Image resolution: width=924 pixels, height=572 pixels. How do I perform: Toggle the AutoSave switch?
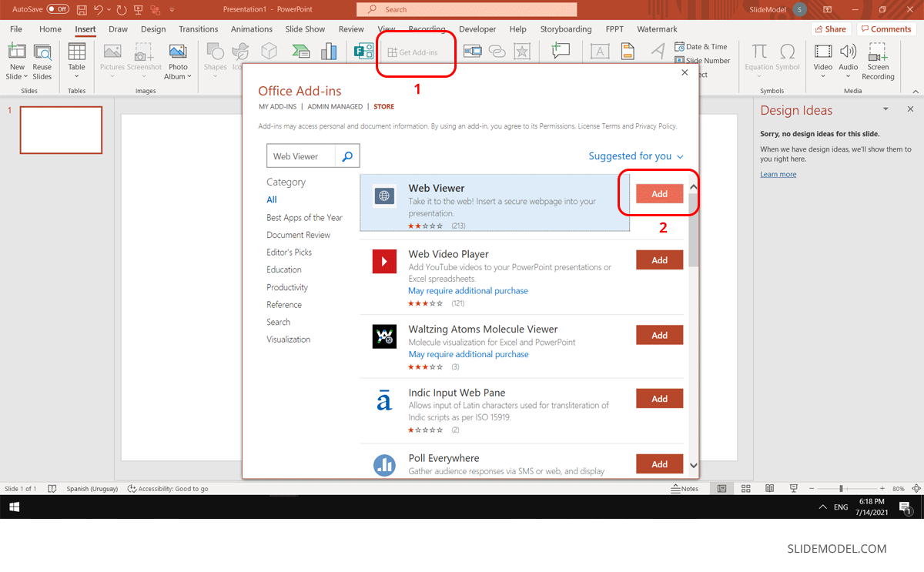click(x=57, y=9)
